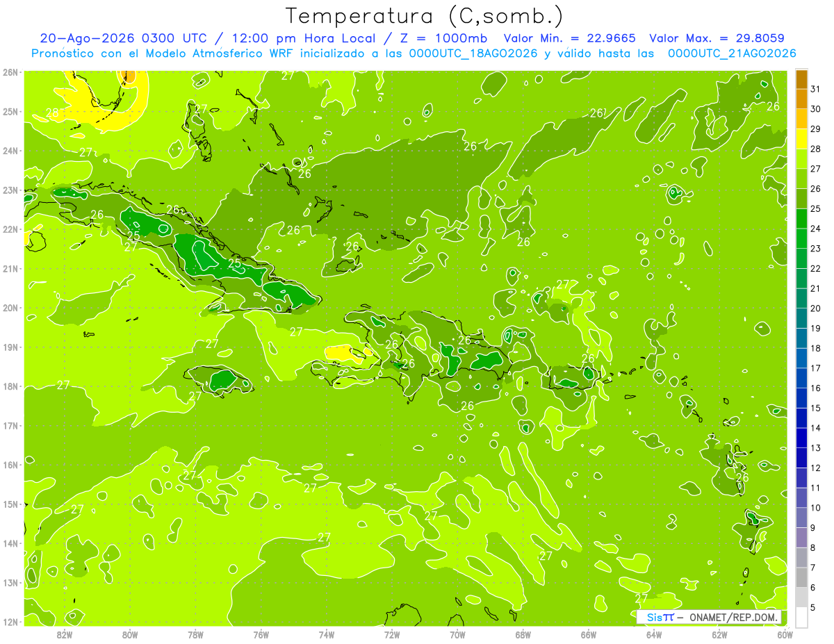Click the '17N' latitude axis label
The image size is (834, 644).
[10, 425]
